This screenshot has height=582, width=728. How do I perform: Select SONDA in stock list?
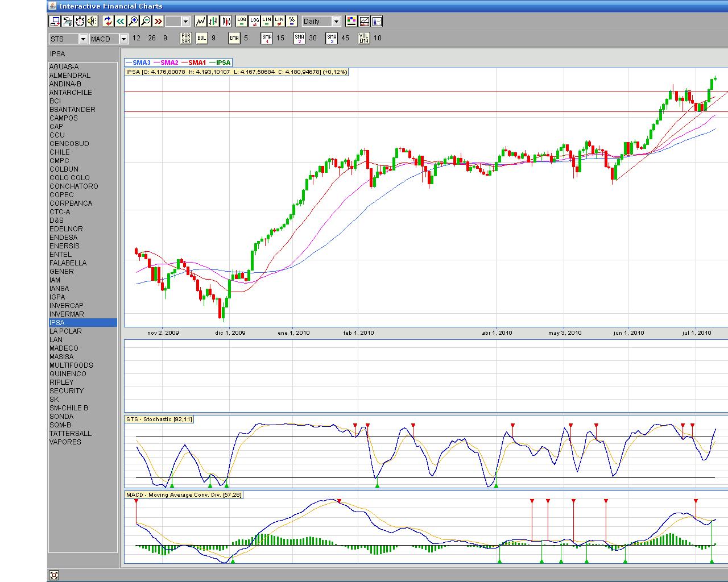(x=83, y=416)
